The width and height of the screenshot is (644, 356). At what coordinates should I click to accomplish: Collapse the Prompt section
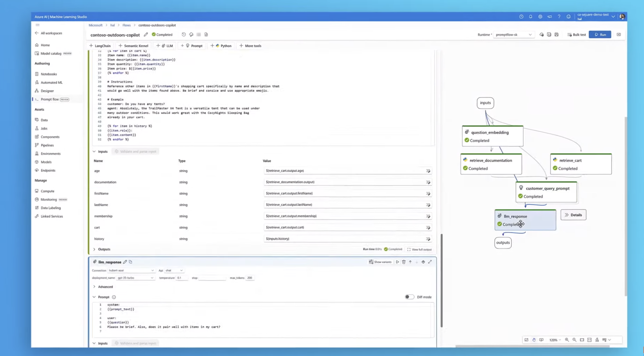94,297
